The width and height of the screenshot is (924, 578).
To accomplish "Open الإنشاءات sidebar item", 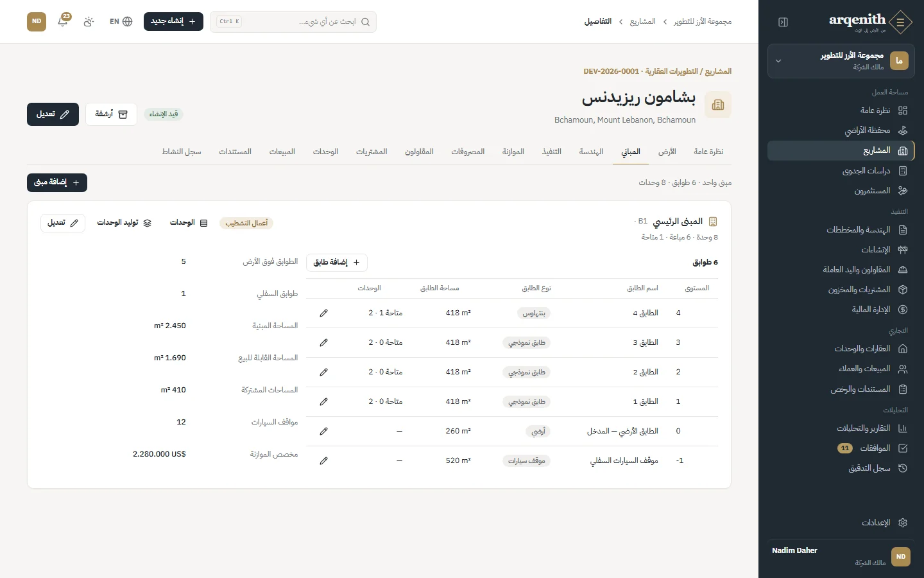I will pyautogui.click(x=841, y=250).
